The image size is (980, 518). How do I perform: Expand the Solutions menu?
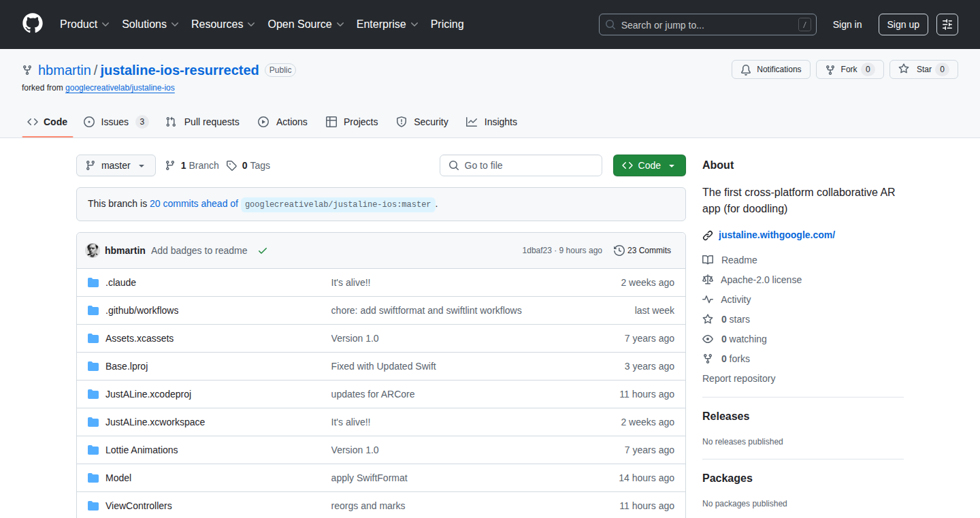click(x=150, y=25)
